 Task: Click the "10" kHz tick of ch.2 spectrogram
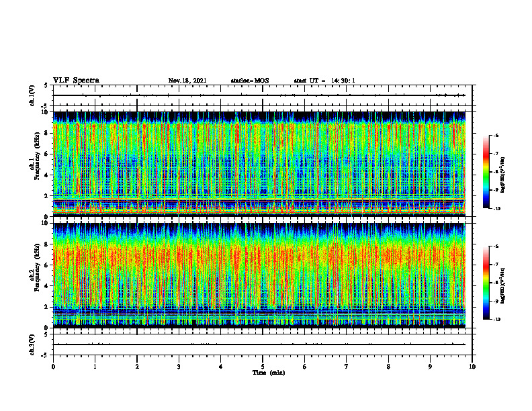point(46,223)
